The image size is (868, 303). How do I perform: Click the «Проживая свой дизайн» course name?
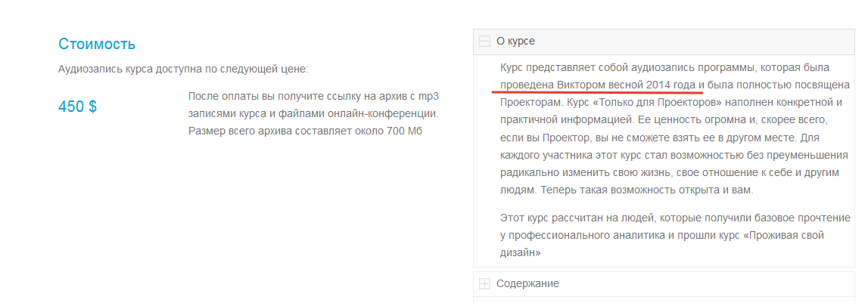[x=795, y=236]
